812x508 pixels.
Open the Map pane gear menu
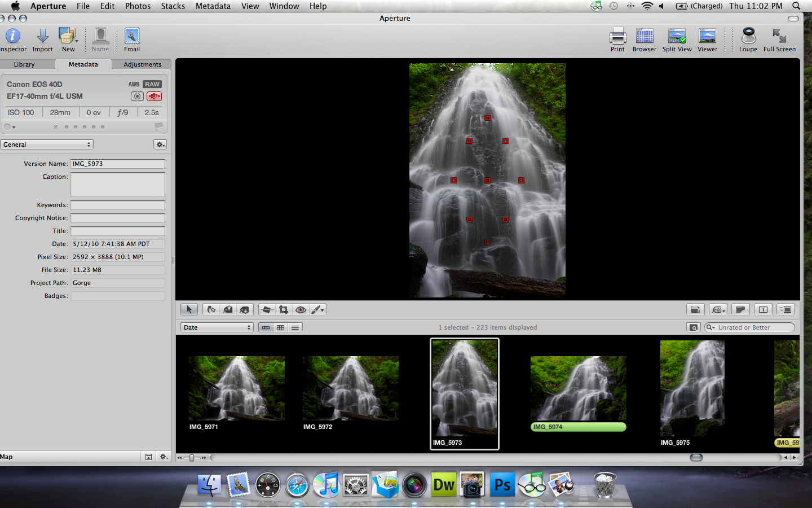pos(164,457)
